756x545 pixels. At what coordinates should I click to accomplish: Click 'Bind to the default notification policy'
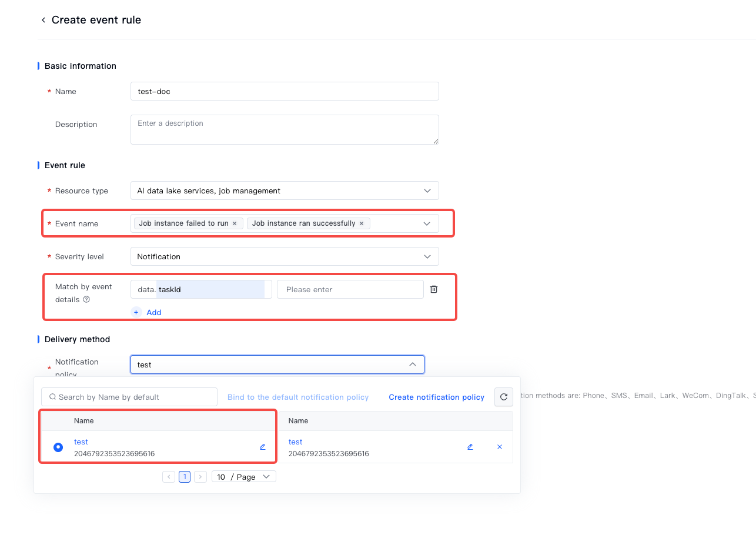(x=298, y=397)
